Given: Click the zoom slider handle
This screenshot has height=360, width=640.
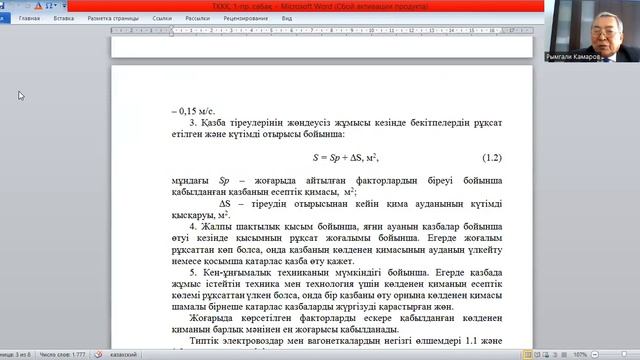Looking at the screenshot, I should pyautogui.click(x=624, y=354).
